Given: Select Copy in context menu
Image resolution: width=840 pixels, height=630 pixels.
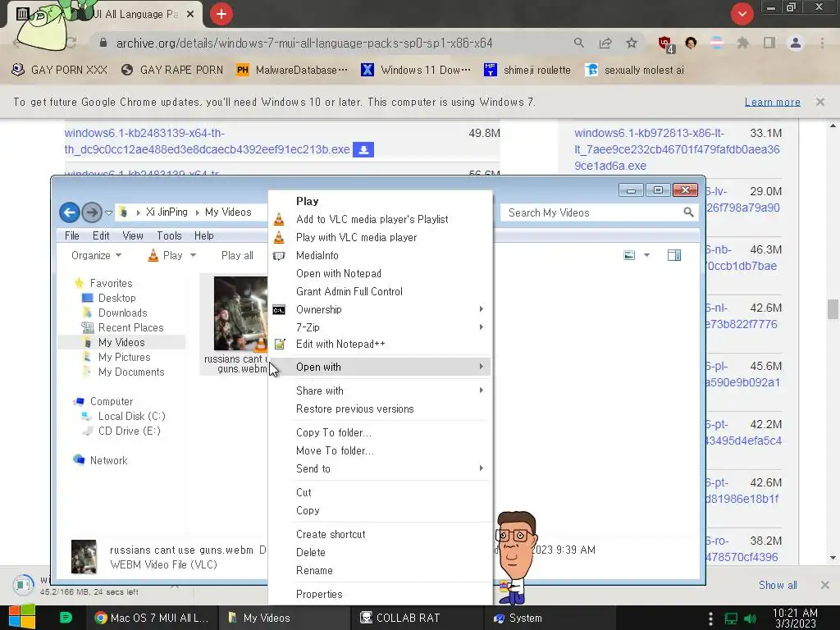Looking at the screenshot, I should (x=380, y=511).
